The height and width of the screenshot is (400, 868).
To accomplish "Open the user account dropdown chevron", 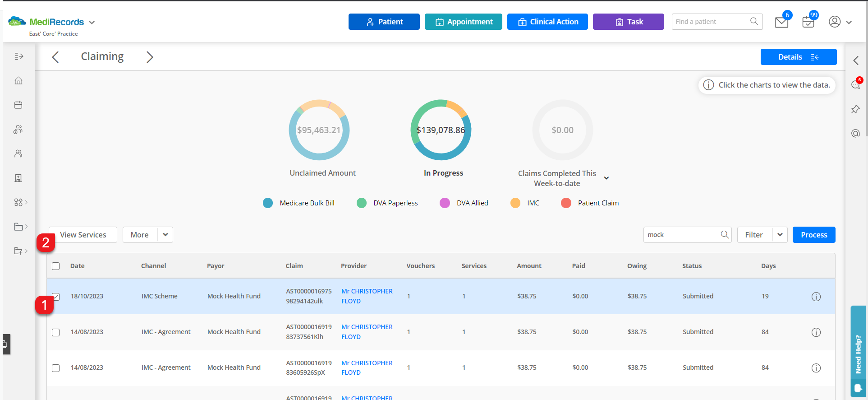I will tap(849, 23).
